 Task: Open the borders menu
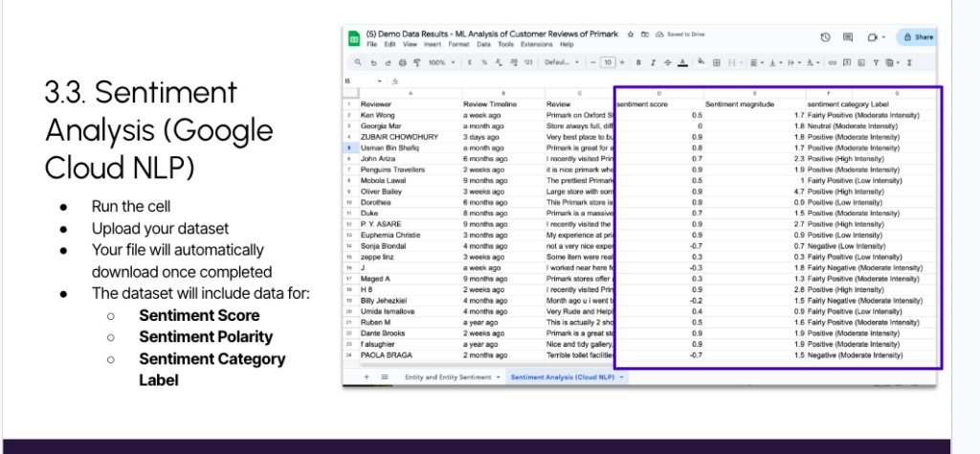pos(716,62)
